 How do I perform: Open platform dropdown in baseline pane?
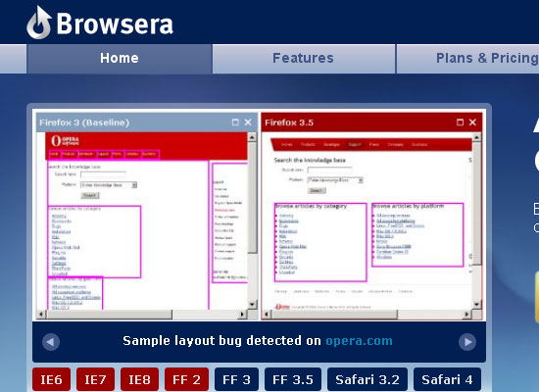tap(109, 185)
